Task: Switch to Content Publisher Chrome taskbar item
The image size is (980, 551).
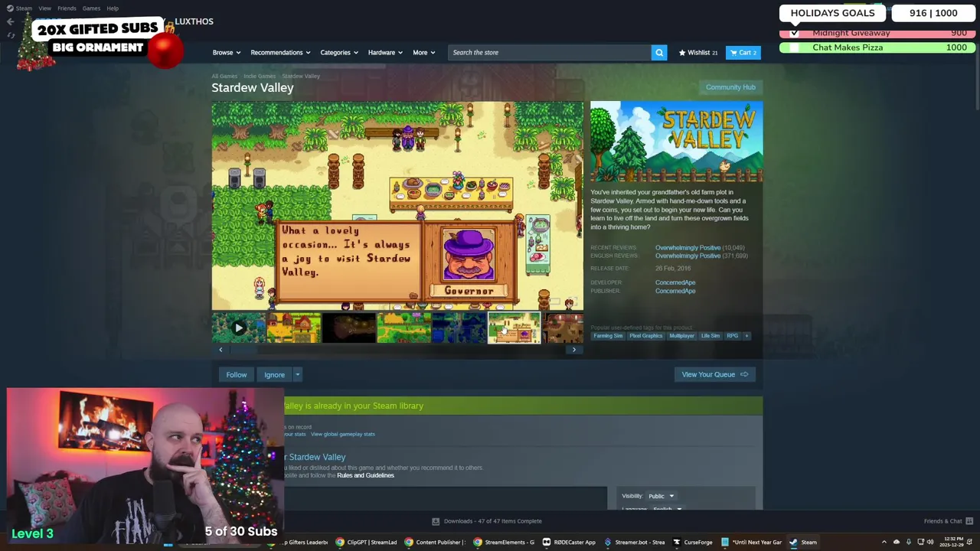Action: (x=434, y=542)
